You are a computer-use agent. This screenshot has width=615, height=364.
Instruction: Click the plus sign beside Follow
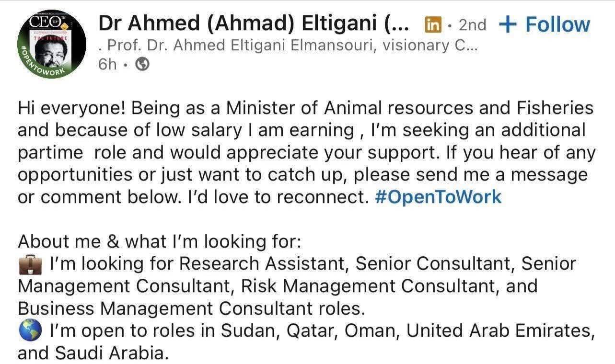[509, 25]
